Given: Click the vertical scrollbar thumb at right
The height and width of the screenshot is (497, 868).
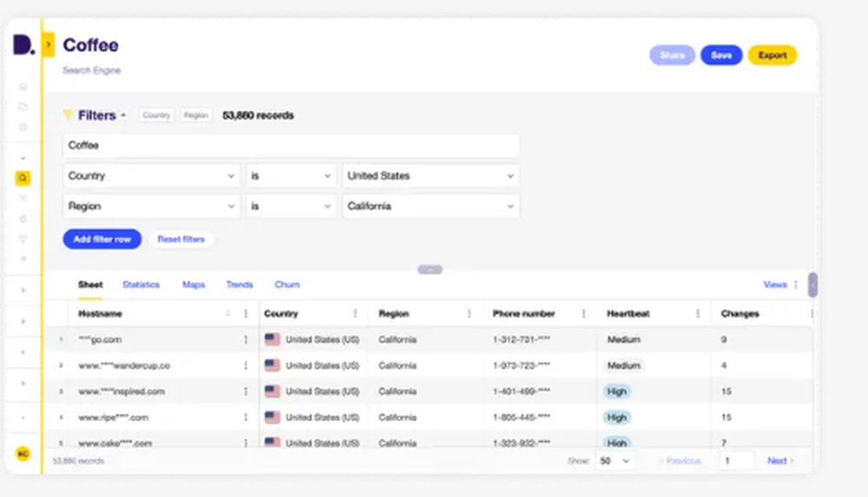Looking at the screenshot, I should tap(812, 284).
